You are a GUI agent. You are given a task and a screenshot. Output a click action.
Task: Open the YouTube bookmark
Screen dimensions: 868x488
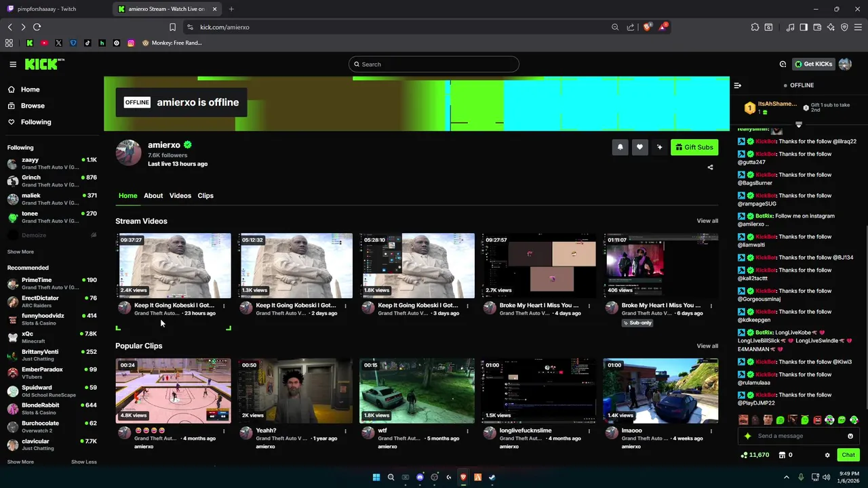click(x=44, y=43)
